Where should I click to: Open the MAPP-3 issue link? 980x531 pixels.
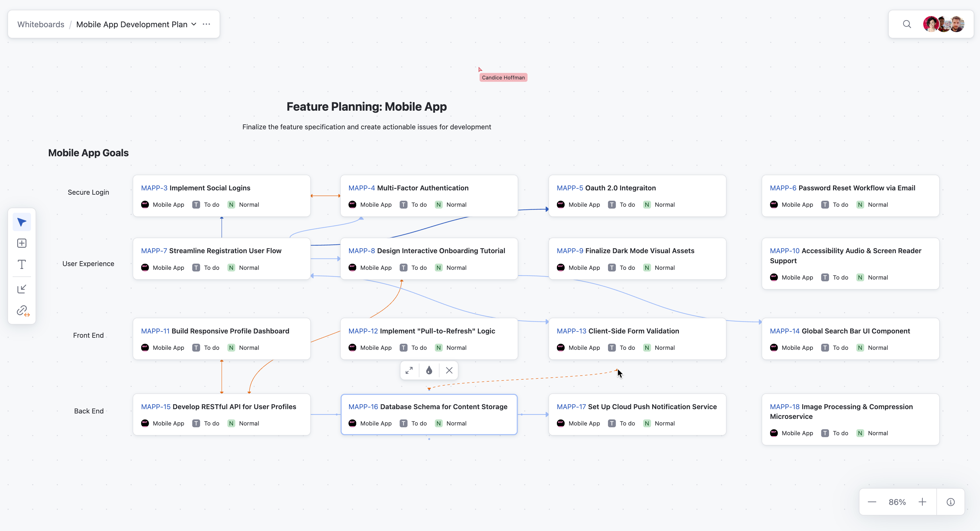click(154, 188)
